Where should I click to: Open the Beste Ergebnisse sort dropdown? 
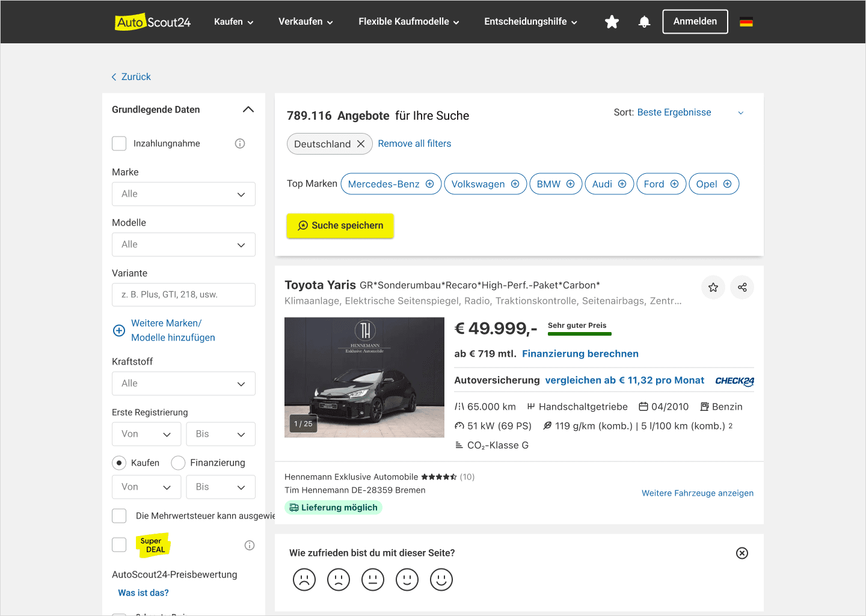tap(674, 112)
